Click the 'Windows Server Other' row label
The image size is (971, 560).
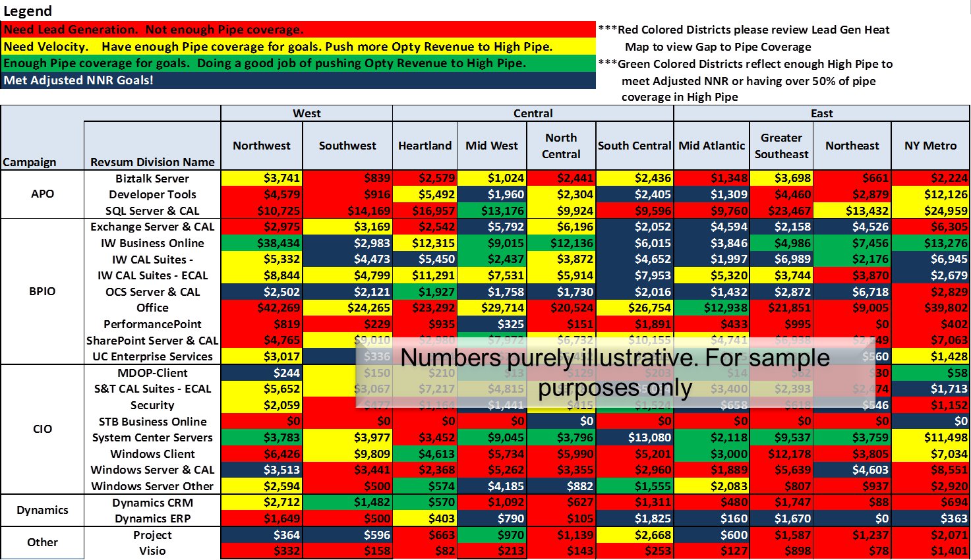[152, 486]
